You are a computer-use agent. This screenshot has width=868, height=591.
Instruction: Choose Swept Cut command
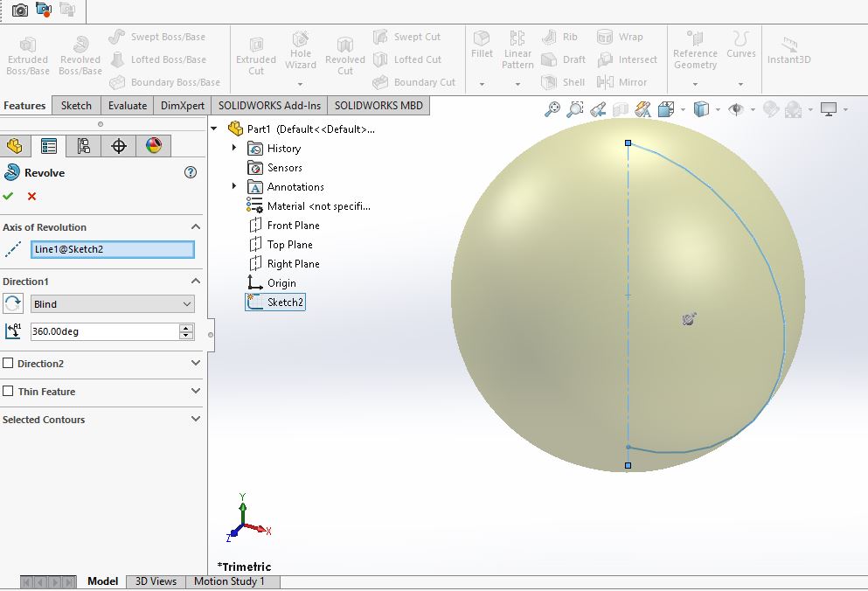[x=406, y=37]
